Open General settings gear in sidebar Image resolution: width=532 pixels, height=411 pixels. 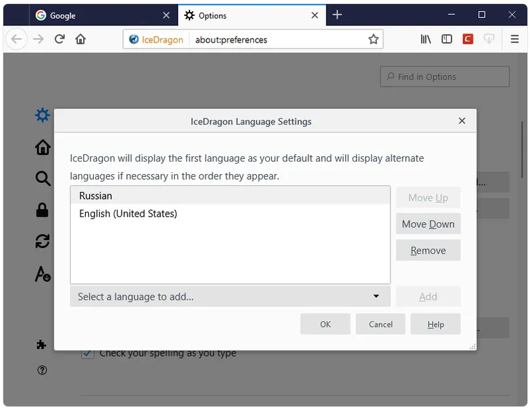43,116
